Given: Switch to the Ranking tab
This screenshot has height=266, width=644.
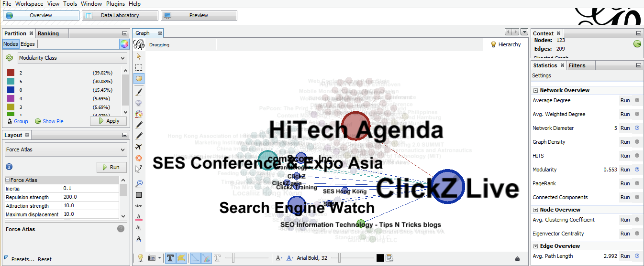Looking at the screenshot, I should [x=48, y=33].
